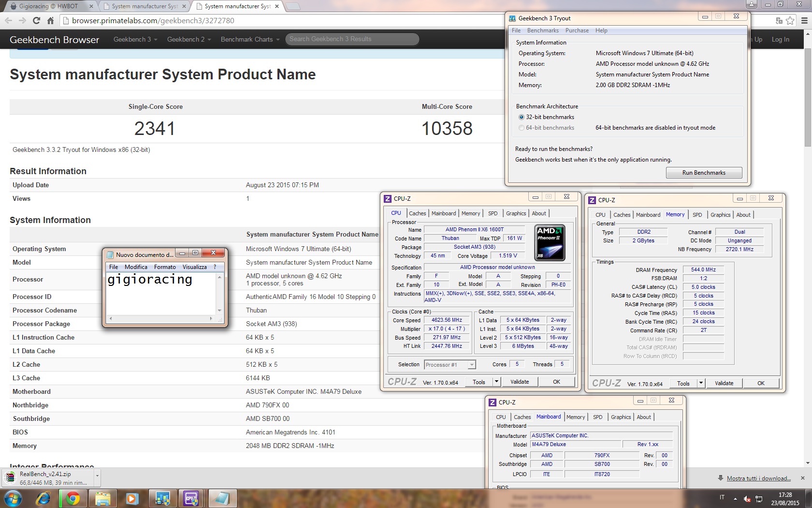Open Windows Media Player from taskbar
This screenshot has width=812, height=508.
(131, 498)
